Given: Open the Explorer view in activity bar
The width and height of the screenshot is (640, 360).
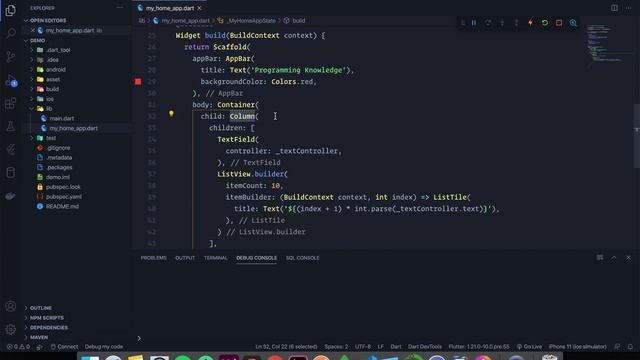Looking at the screenshot, I should coord(11,10).
